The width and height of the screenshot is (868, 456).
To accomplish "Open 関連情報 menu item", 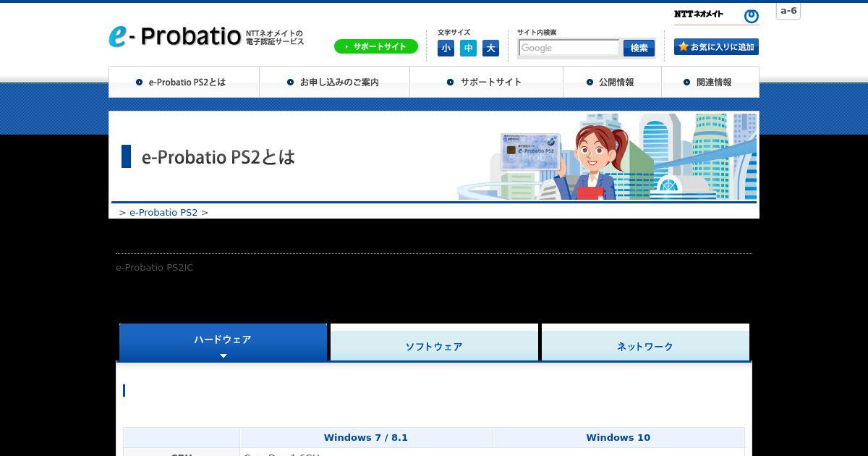I will [710, 82].
